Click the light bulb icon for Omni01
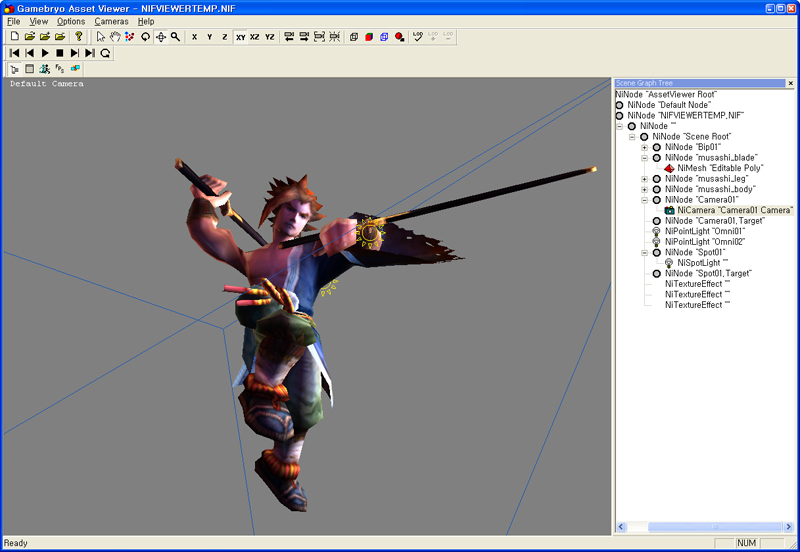Image resolution: width=800 pixels, height=552 pixels. coord(657,231)
